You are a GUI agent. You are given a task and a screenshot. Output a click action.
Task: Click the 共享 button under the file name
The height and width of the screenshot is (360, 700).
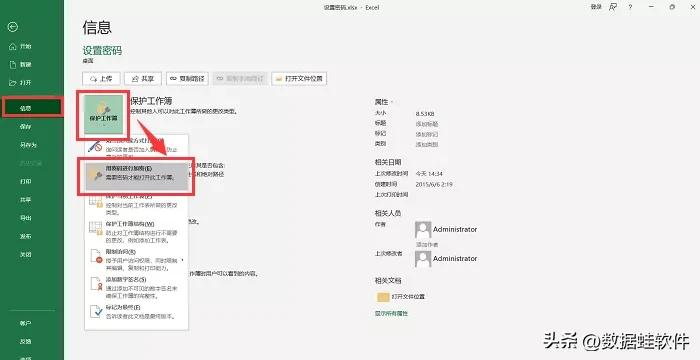pyautogui.click(x=143, y=79)
